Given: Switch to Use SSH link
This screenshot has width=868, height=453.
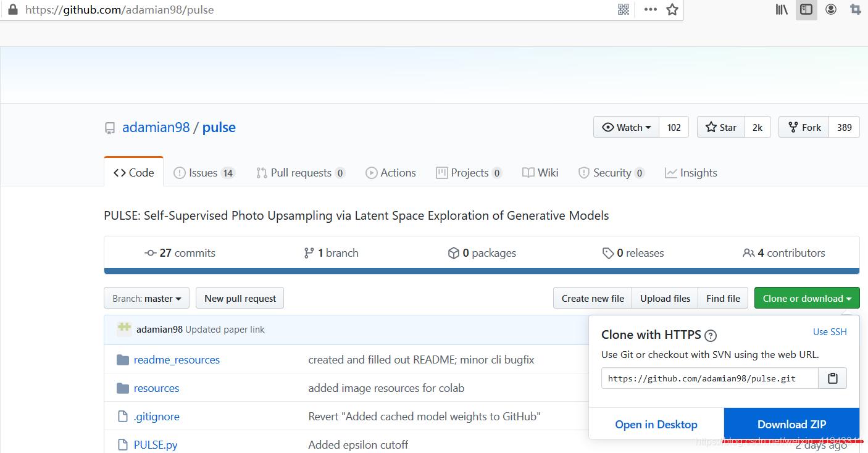Looking at the screenshot, I should click(x=830, y=332).
